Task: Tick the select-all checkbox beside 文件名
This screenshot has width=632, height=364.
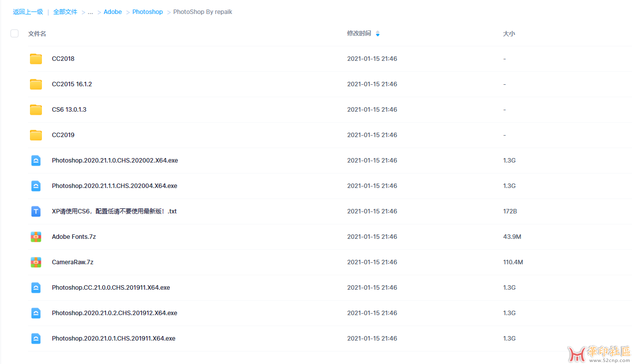Action: pyautogui.click(x=14, y=33)
